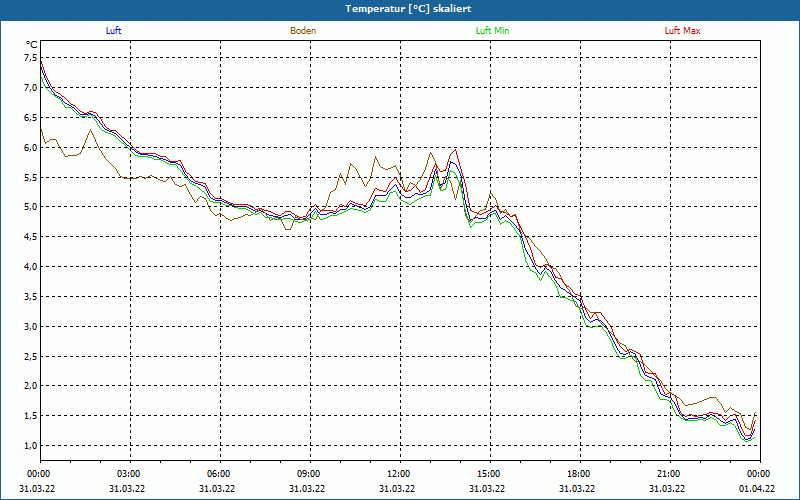Image resolution: width=800 pixels, height=500 pixels.
Task: Click the 4,5 y-axis value
Action: (x=31, y=237)
